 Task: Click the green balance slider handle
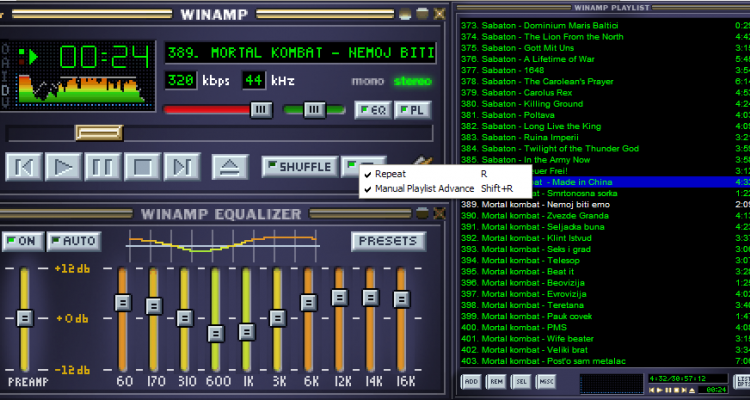314,110
